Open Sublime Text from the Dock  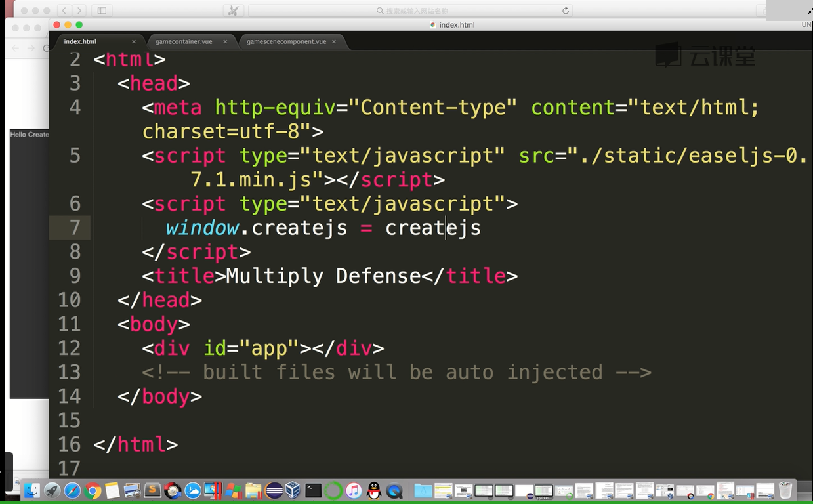(x=152, y=490)
